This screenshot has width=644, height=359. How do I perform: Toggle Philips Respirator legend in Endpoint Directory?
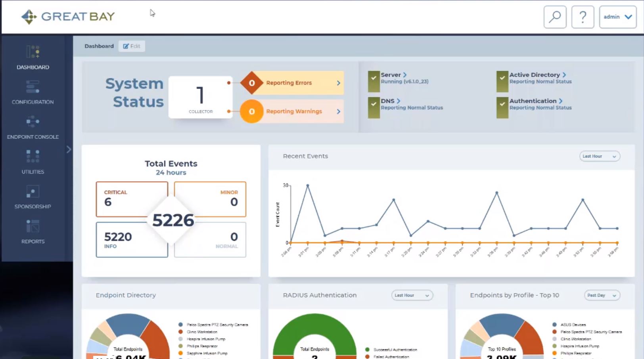click(x=198, y=346)
